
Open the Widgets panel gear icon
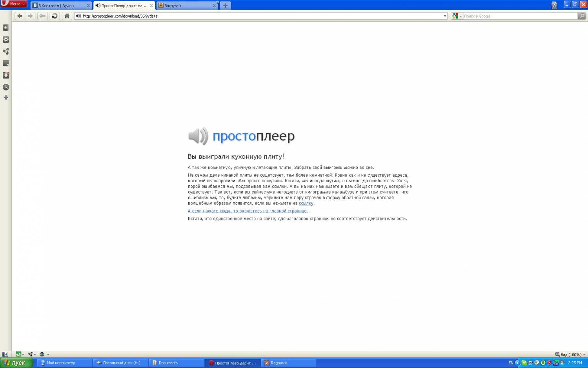coord(5,40)
